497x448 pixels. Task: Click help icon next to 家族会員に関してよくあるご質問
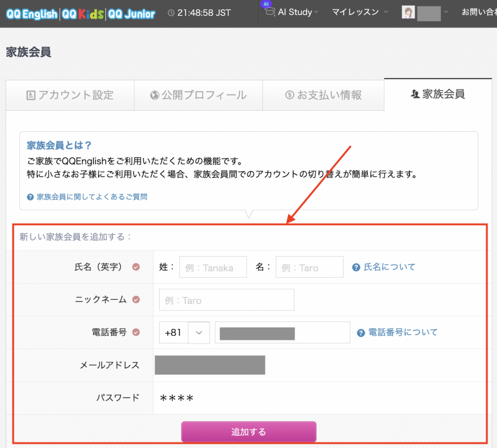pos(31,197)
